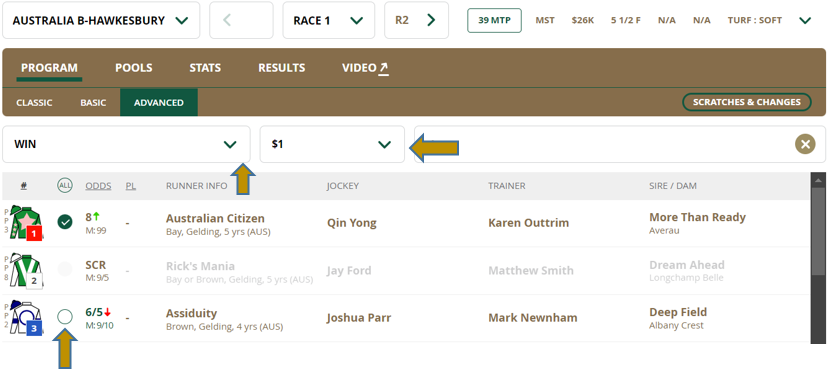
Task: Click Rick's Mania jockey silks icon
Action: pyautogui.click(x=26, y=270)
